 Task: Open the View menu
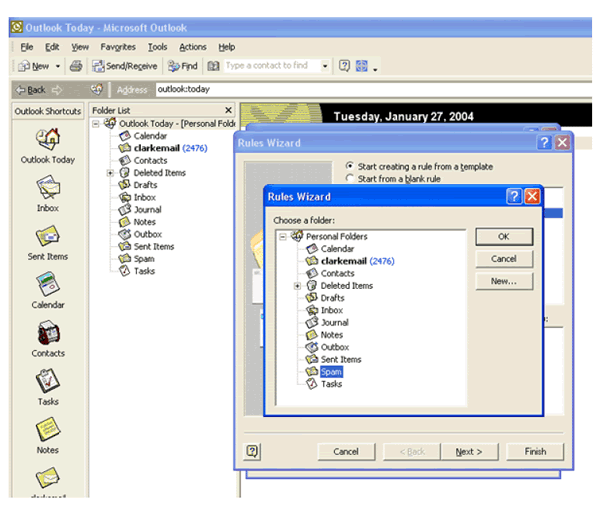[x=80, y=47]
